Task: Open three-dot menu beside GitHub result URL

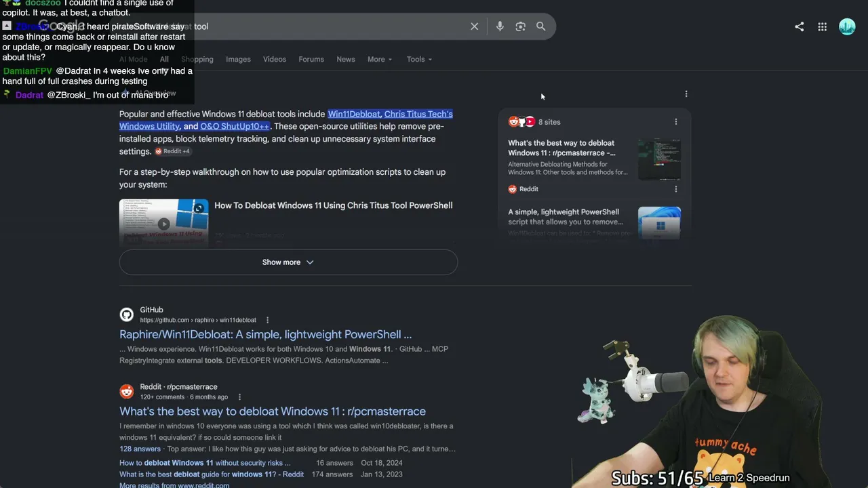Action: pyautogui.click(x=267, y=320)
